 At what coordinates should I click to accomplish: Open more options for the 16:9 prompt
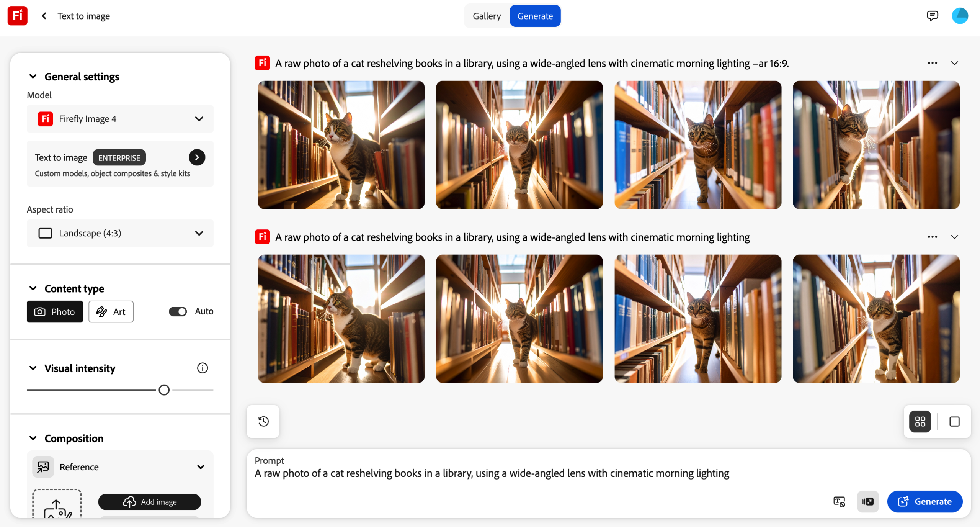933,63
